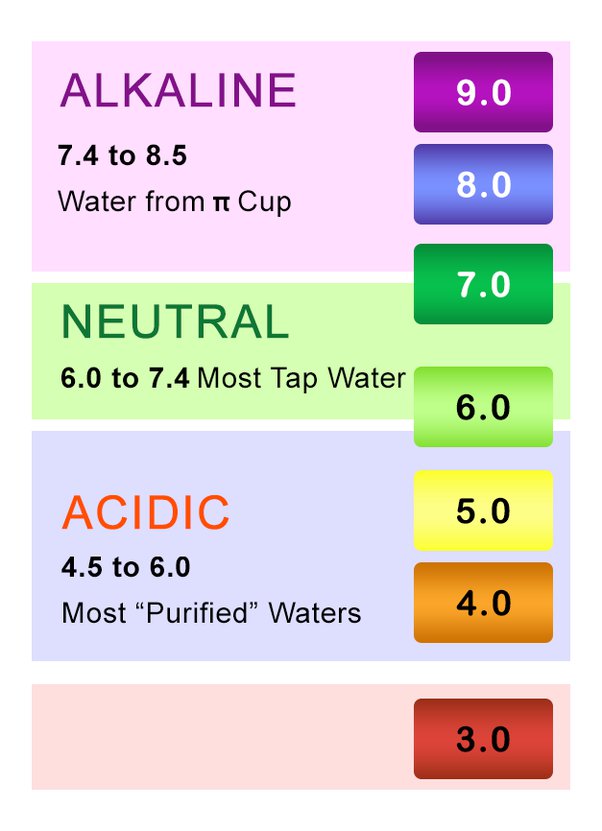
Task: Click the purple ALKALINE heading
Action: click(x=178, y=91)
